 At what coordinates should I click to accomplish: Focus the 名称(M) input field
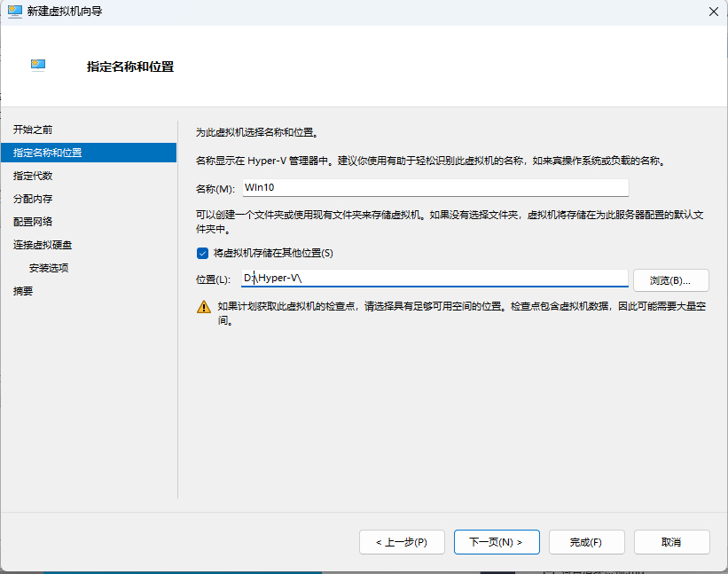coord(435,187)
